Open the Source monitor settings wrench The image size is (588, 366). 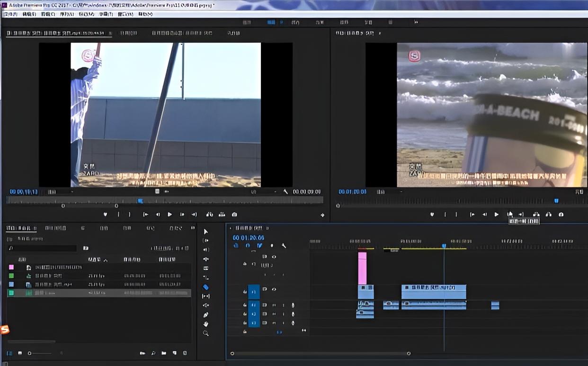click(285, 192)
